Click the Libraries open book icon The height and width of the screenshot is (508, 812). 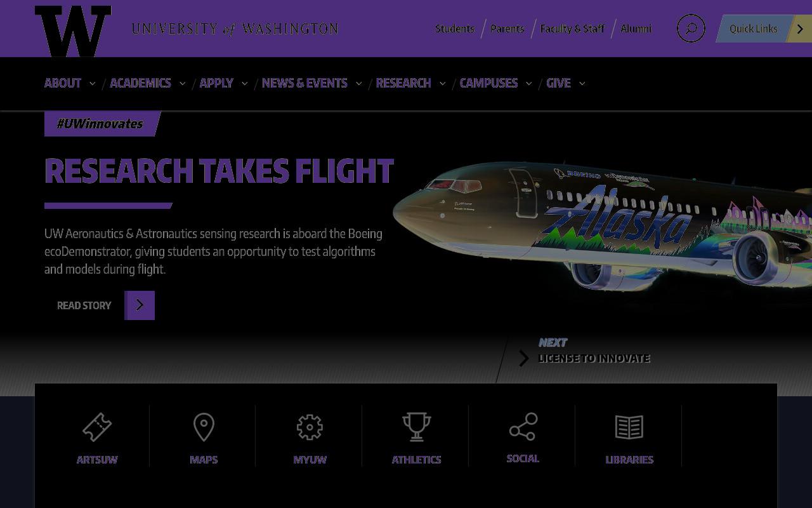629,427
